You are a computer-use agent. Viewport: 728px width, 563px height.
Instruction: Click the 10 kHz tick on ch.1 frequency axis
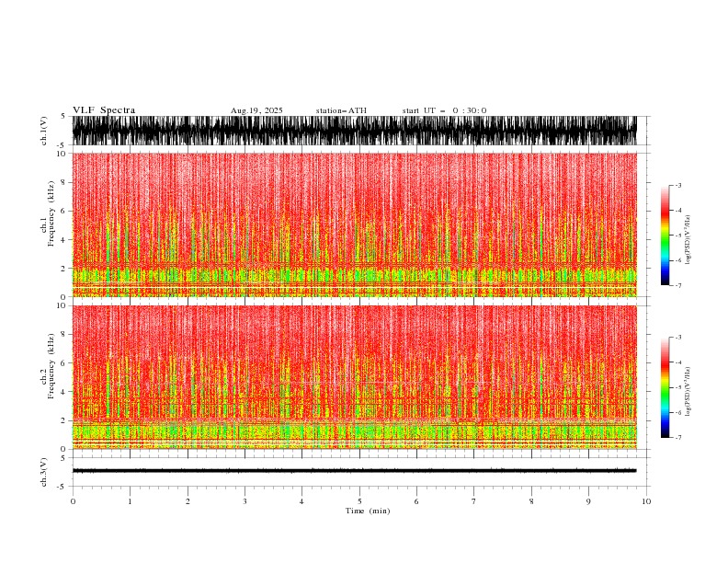[x=62, y=154]
